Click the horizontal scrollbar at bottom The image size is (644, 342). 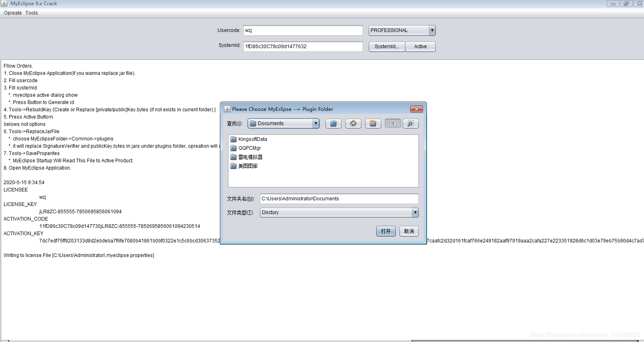pyautogui.click(x=210, y=341)
